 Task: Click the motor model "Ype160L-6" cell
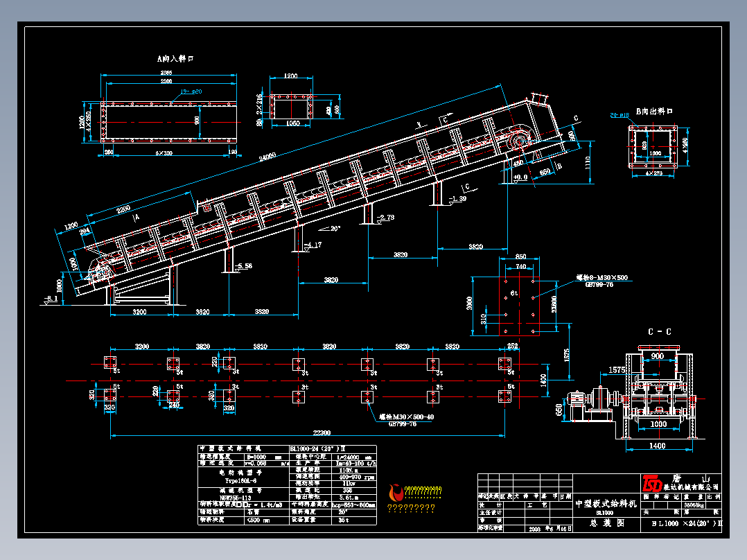[x=240, y=481]
